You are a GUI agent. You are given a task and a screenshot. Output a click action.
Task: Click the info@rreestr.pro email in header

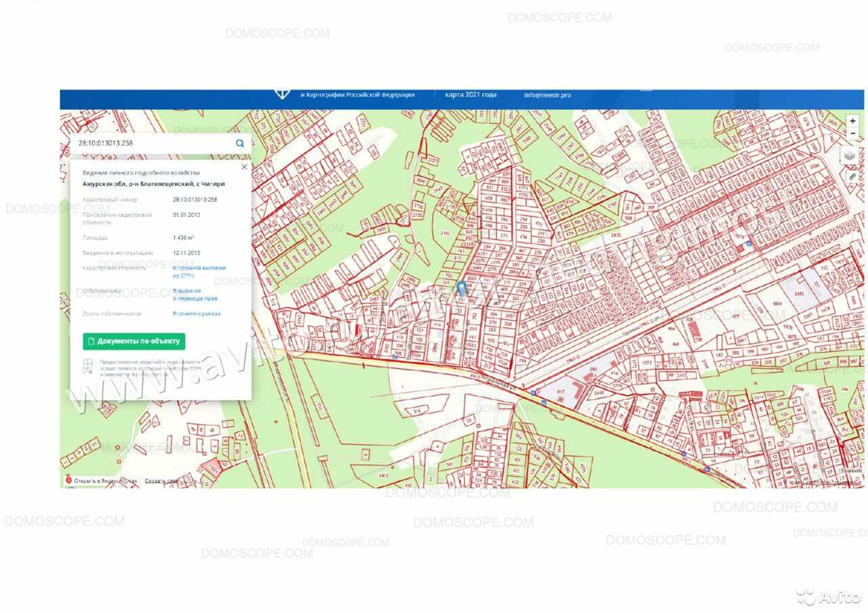(547, 95)
